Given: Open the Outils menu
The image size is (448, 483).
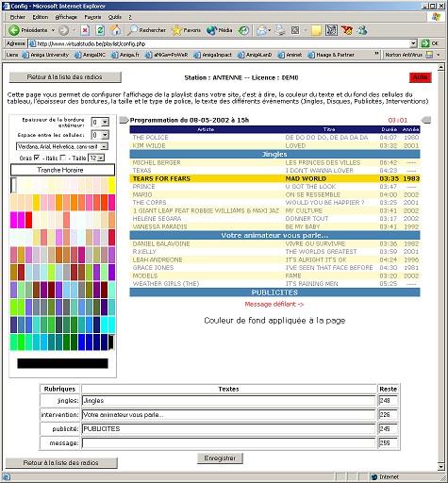Looking at the screenshot, I should 115,17.
